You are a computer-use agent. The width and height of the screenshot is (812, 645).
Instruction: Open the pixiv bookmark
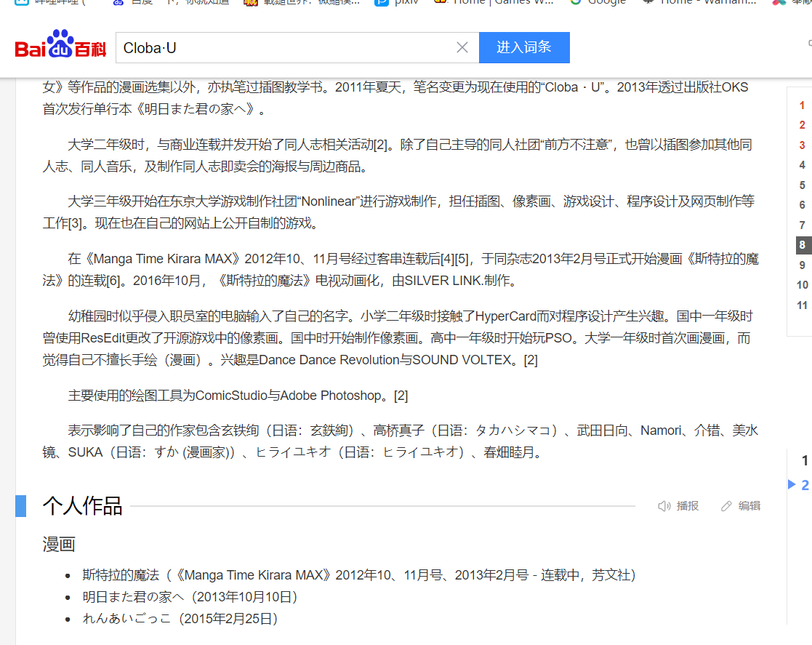[397, 3]
